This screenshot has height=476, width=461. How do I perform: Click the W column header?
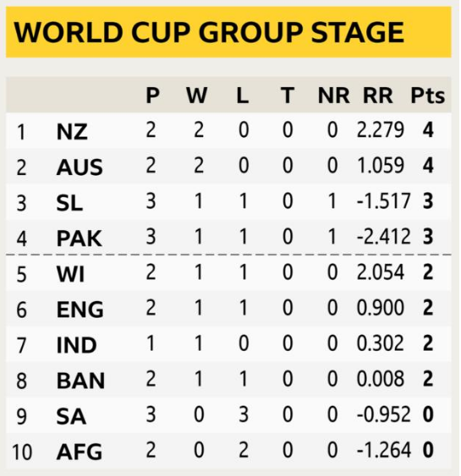197,96
